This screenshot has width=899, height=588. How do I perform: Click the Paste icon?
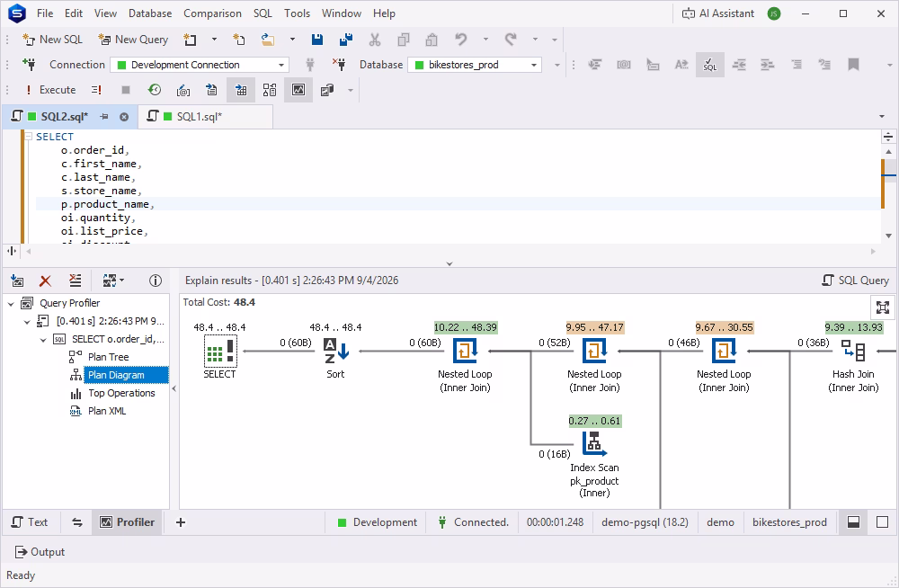pyautogui.click(x=432, y=39)
